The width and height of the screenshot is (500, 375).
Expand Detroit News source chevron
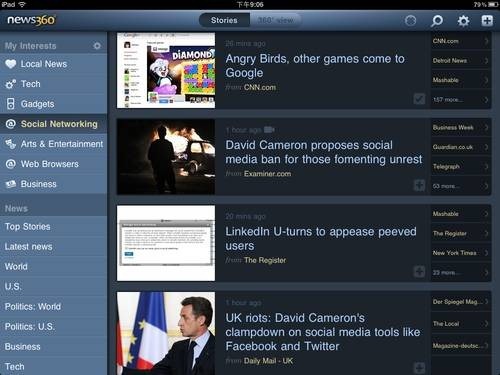tap(486, 61)
